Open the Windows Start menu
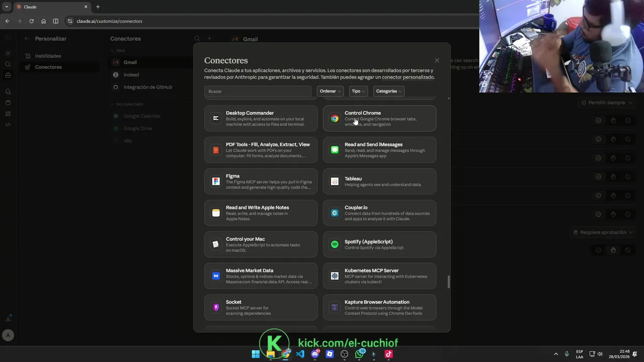This screenshot has width=644, height=362. click(x=256, y=354)
